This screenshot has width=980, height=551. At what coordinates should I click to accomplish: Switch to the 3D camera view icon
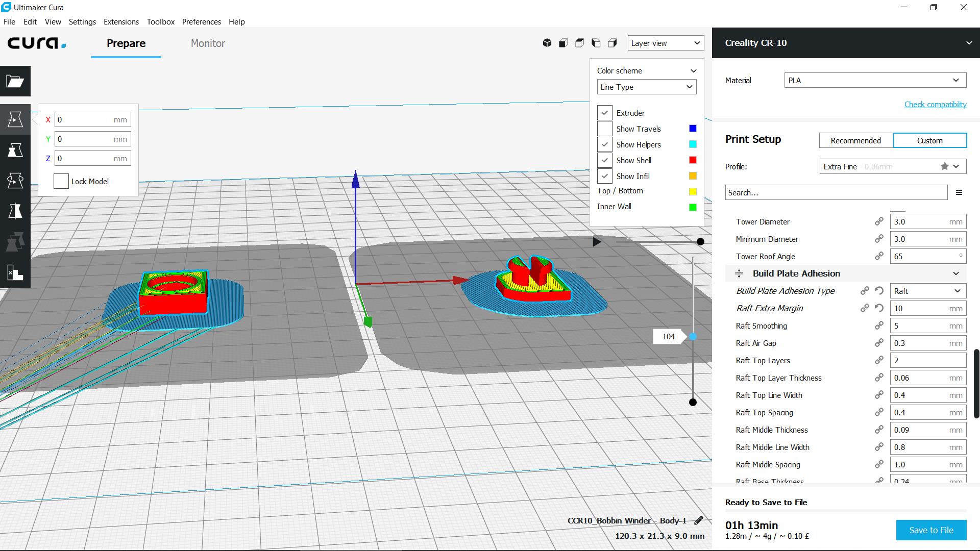pyautogui.click(x=547, y=43)
